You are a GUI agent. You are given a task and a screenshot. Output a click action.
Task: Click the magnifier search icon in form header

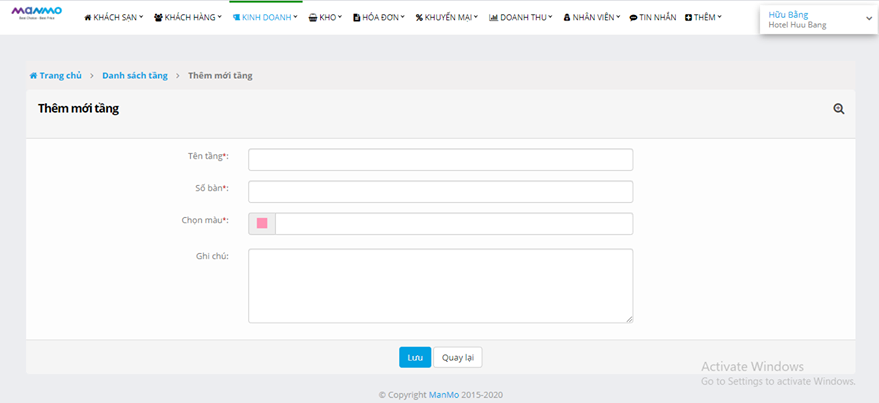[839, 109]
